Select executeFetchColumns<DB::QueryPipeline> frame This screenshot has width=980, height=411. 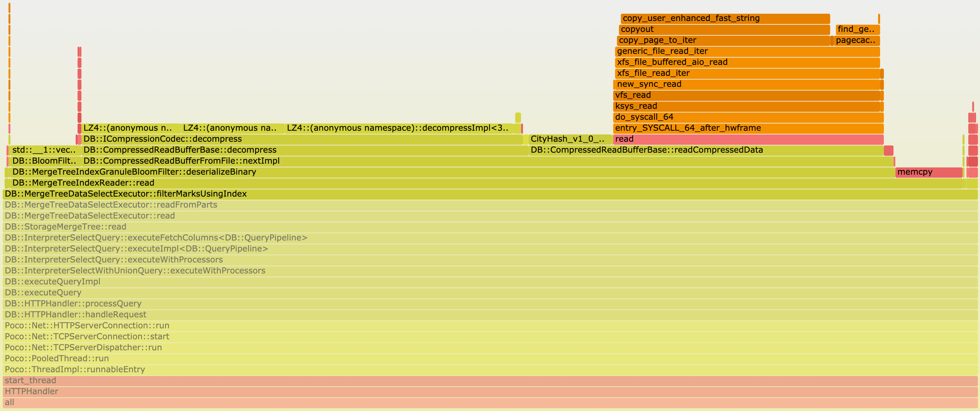(490, 238)
